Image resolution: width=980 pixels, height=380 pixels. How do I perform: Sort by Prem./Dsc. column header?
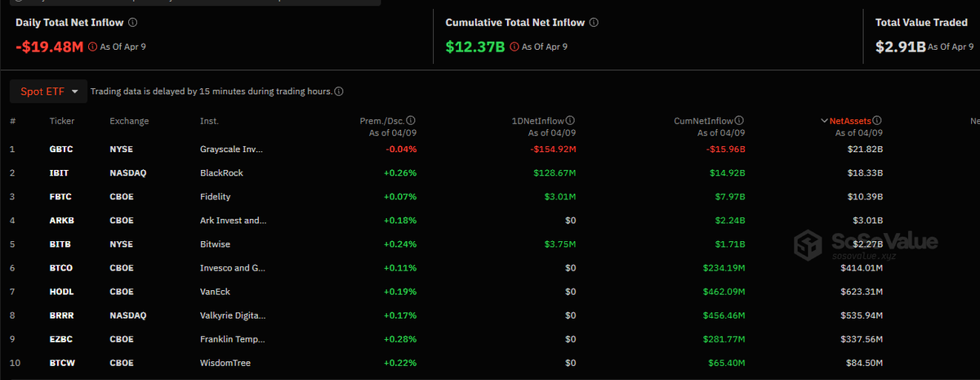point(382,121)
